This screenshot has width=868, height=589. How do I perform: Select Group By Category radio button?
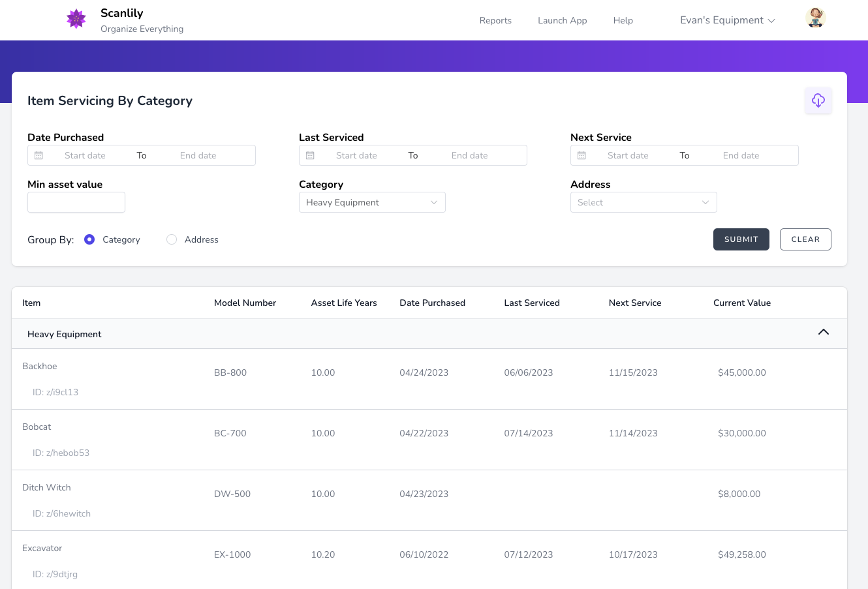[x=90, y=239]
